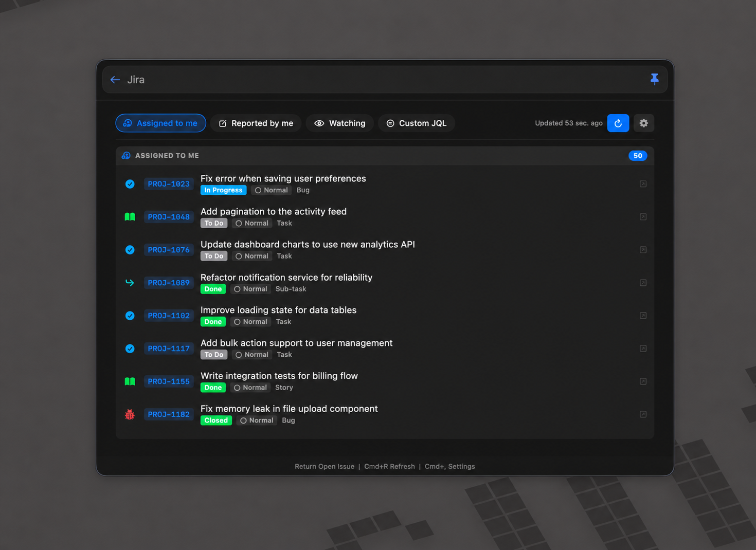Viewport: 756px width, 550px height.
Task: Click the In Progress status badge on PROJ-1023
Action: (223, 190)
